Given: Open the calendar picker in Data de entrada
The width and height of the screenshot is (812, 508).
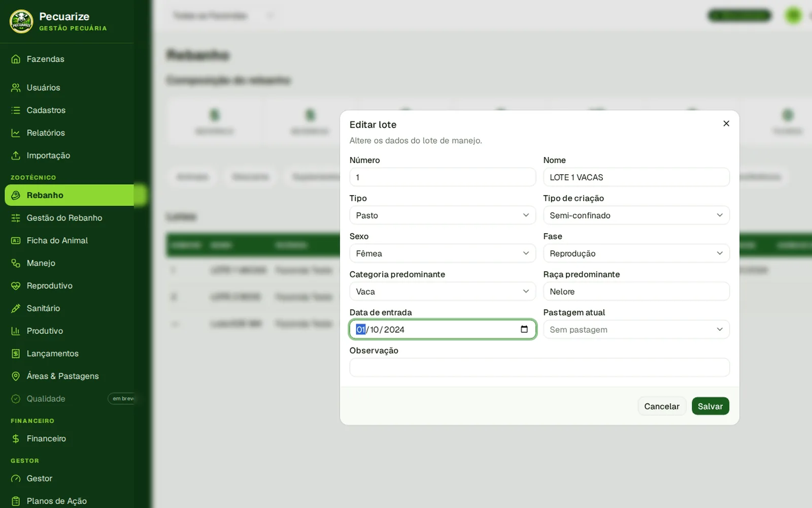Looking at the screenshot, I should coord(524,329).
